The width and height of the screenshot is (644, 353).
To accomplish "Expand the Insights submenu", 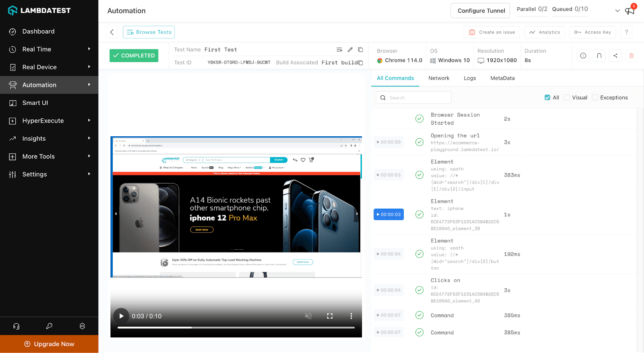I will [x=89, y=138].
